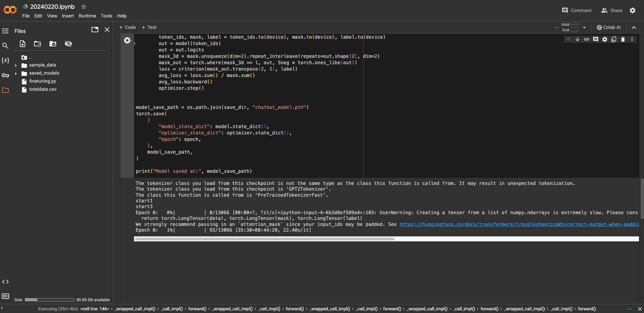The image size is (644, 313).
Task: View the disk usage progress bar
Action: coord(49,300)
